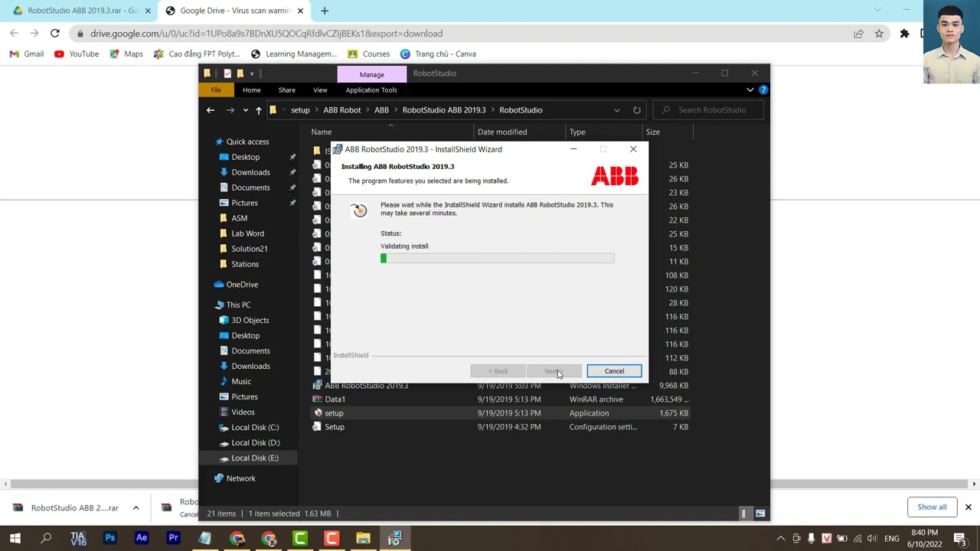Open the YouTube bookmark
Viewport: 980px width, 551px height.
tap(77, 54)
